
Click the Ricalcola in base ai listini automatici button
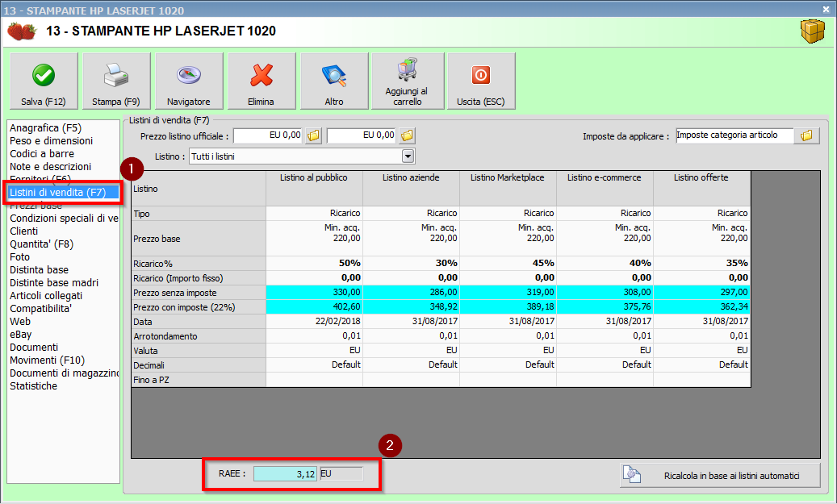(x=720, y=475)
